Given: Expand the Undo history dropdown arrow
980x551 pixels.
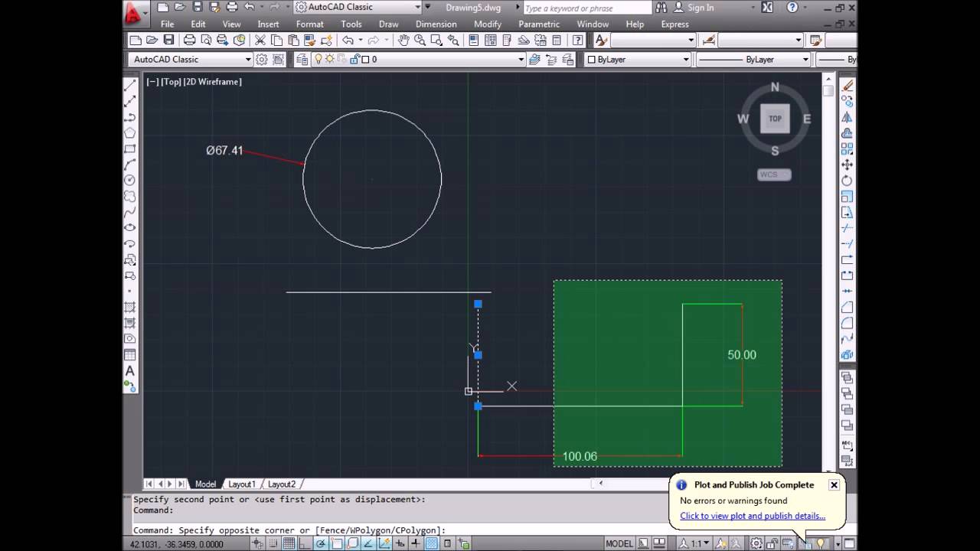Looking at the screenshot, I should point(361,40).
